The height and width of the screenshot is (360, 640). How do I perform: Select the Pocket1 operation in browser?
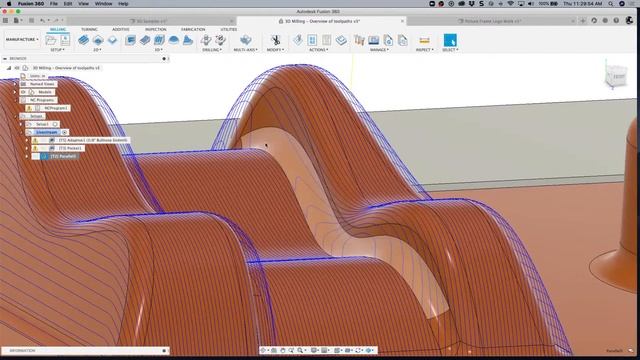70,148
